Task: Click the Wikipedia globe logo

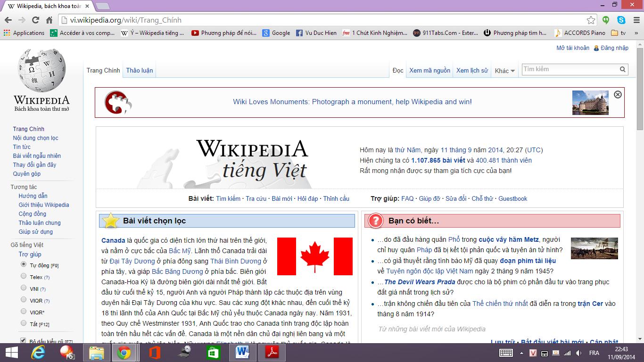Action: (x=41, y=71)
